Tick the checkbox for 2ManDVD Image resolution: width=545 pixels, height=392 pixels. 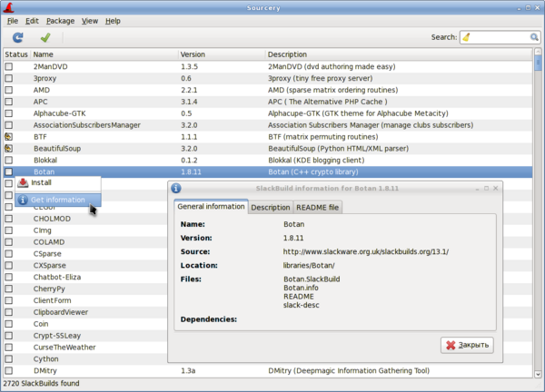(8, 67)
